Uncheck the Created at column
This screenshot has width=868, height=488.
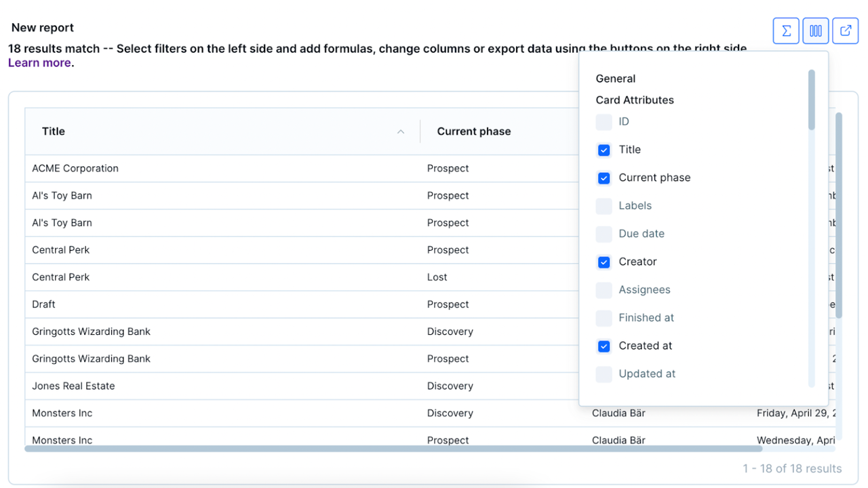pos(604,346)
